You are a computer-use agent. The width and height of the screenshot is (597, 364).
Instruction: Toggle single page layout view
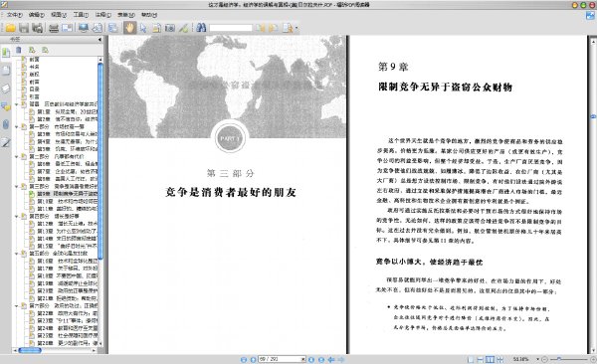(471, 359)
